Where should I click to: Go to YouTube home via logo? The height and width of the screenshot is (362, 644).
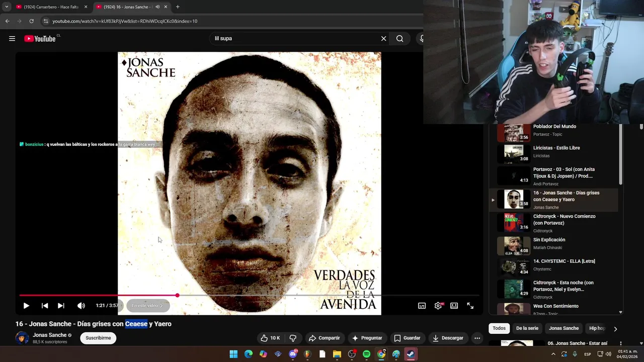click(40, 39)
